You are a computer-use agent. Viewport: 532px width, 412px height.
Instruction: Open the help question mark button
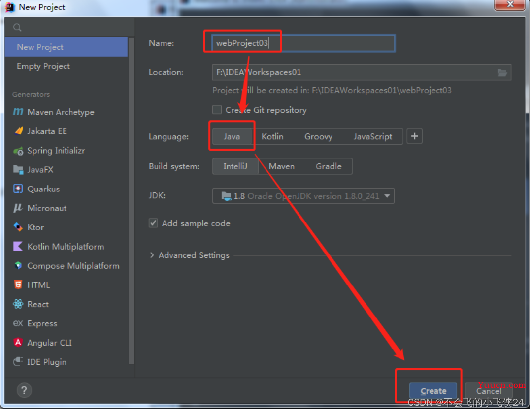tap(24, 391)
